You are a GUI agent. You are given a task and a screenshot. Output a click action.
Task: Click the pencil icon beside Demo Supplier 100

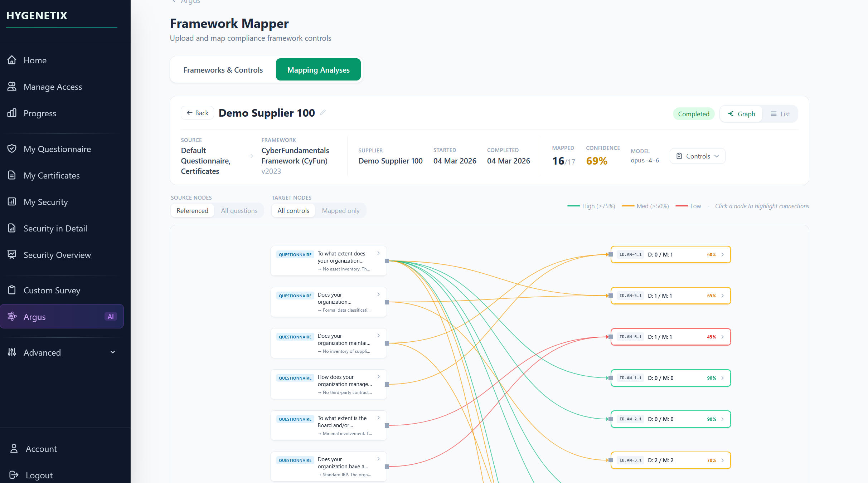point(323,113)
